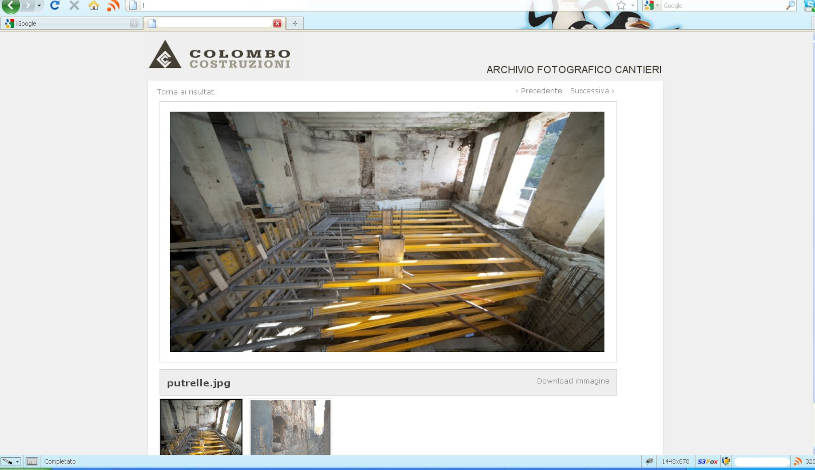Click the 'Torna ai risultati' link

pyautogui.click(x=186, y=91)
